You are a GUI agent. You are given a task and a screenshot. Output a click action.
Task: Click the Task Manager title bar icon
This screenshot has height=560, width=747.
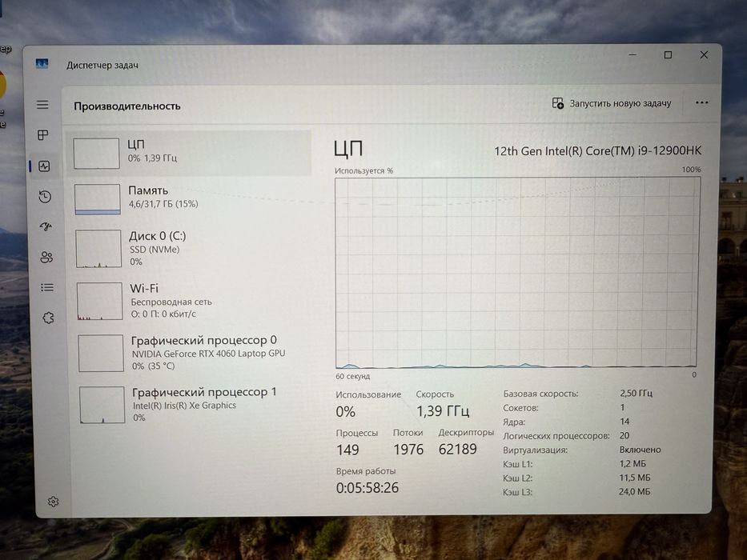(x=42, y=64)
